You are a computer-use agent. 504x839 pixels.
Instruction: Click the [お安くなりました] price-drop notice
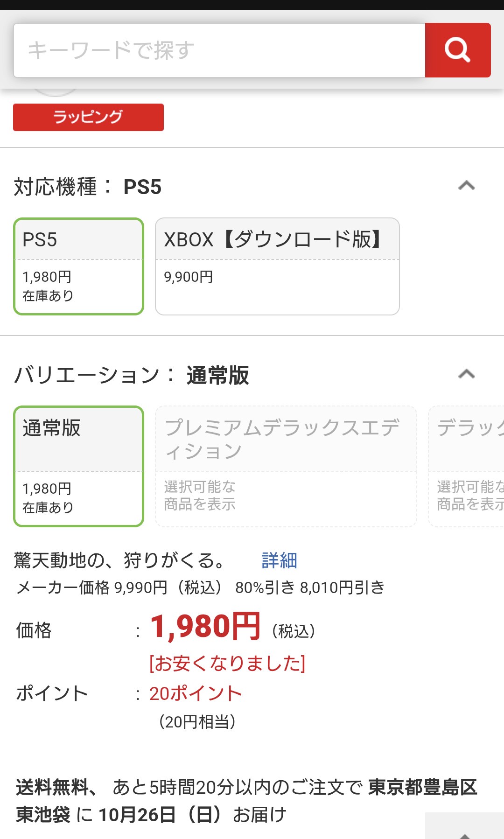pyautogui.click(x=227, y=663)
